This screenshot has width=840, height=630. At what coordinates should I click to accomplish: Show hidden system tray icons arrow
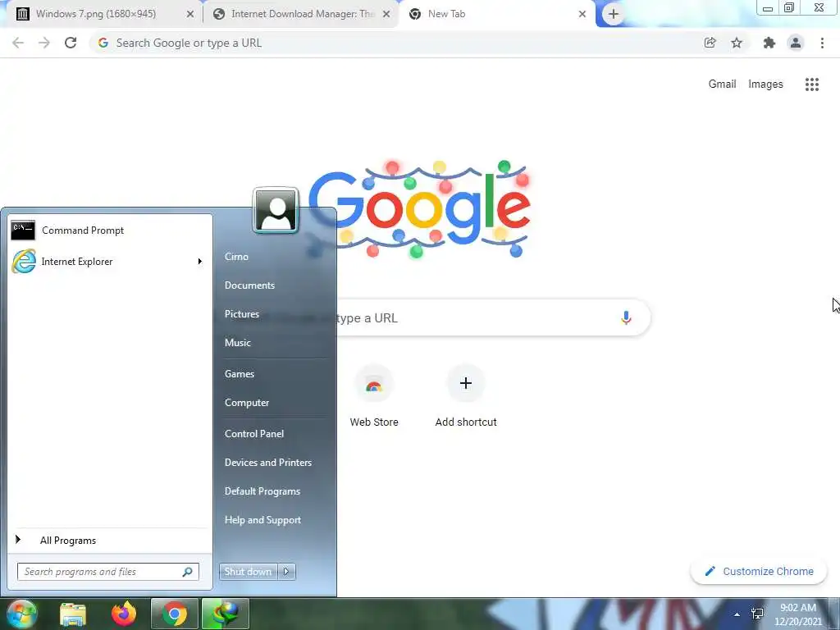[737, 614]
